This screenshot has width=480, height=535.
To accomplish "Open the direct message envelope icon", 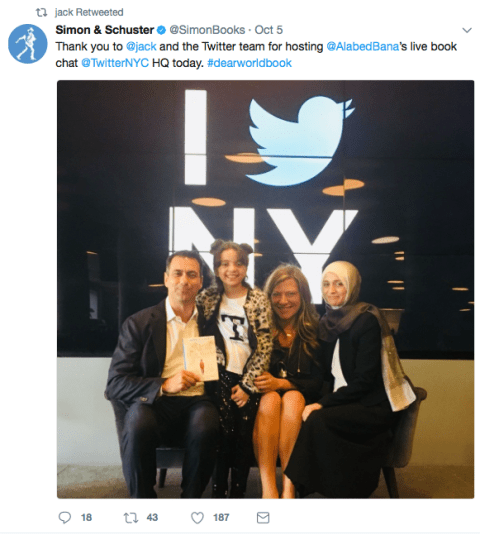I will coord(263,518).
